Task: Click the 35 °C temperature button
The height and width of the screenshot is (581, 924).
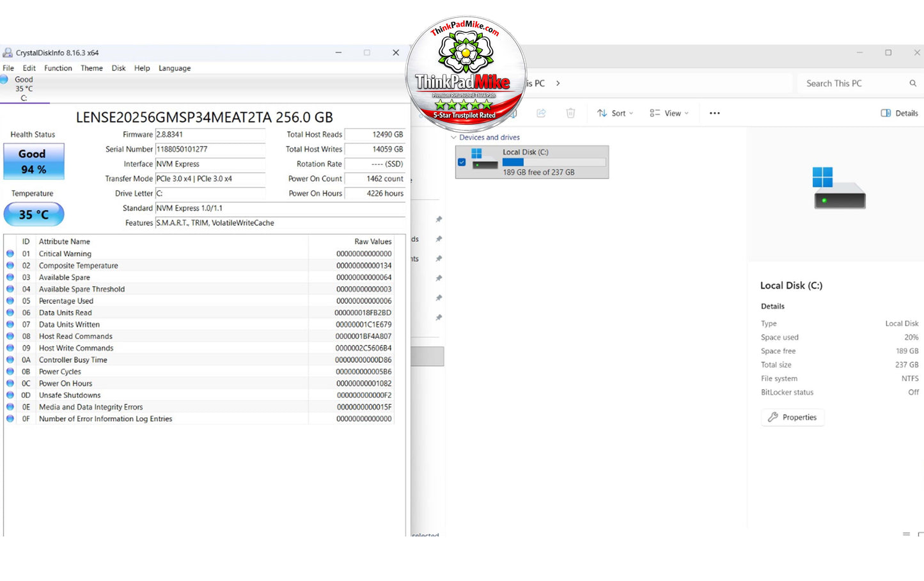Action: click(x=34, y=214)
